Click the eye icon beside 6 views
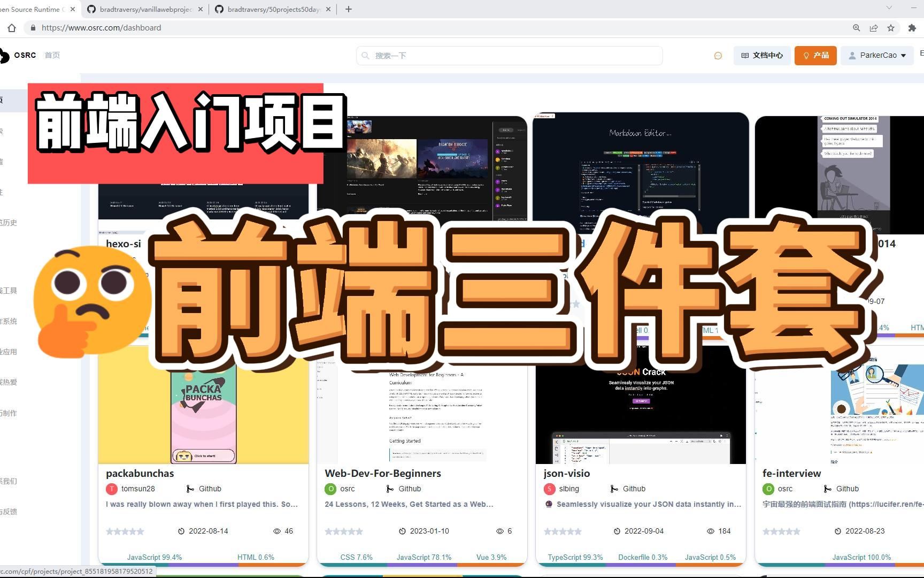The image size is (924, 578). point(500,531)
